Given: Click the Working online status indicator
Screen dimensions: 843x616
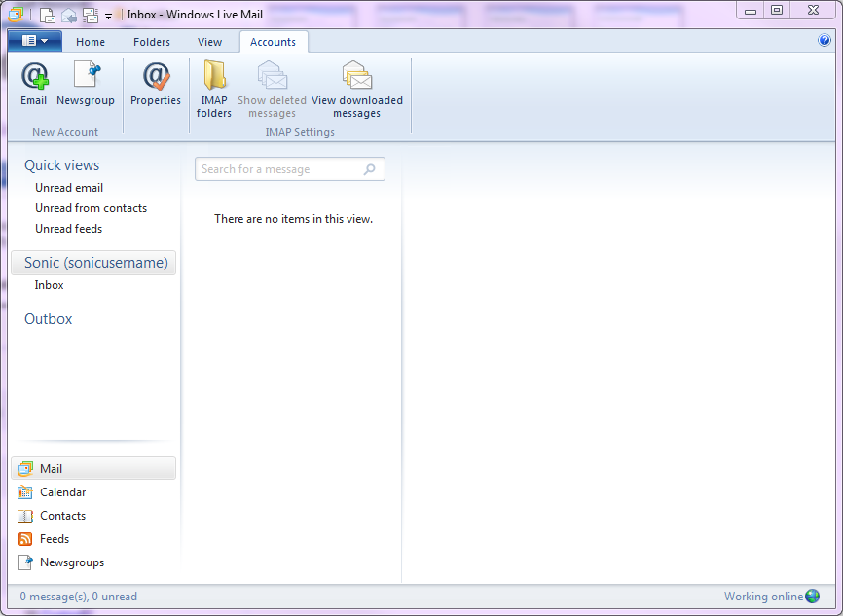Looking at the screenshot, I should click(766, 596).
